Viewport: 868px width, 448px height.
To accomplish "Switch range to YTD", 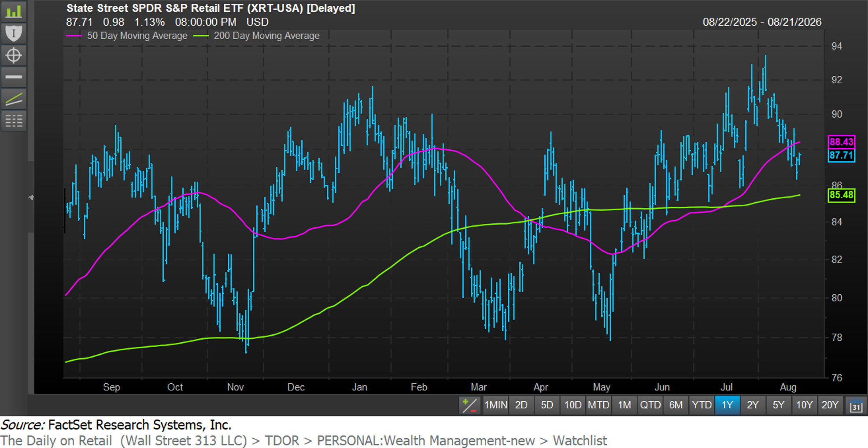I will [x=702, y=405].
